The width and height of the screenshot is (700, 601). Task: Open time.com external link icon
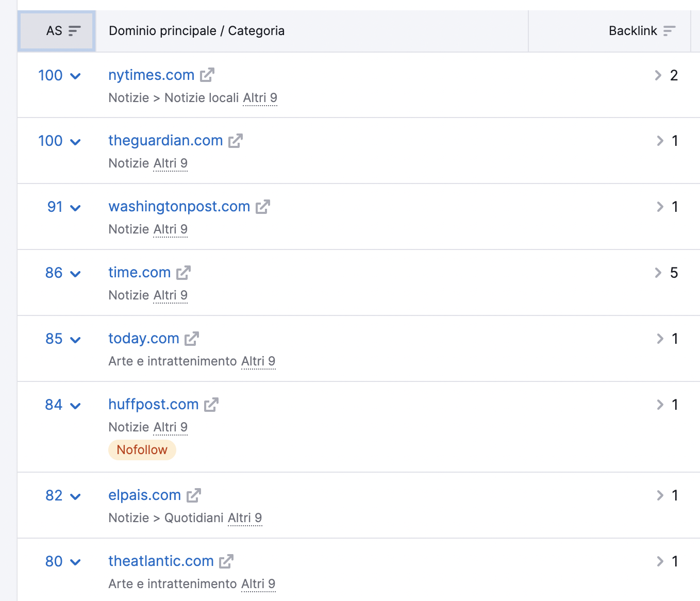pyautogui.click(x=184, y=273)
